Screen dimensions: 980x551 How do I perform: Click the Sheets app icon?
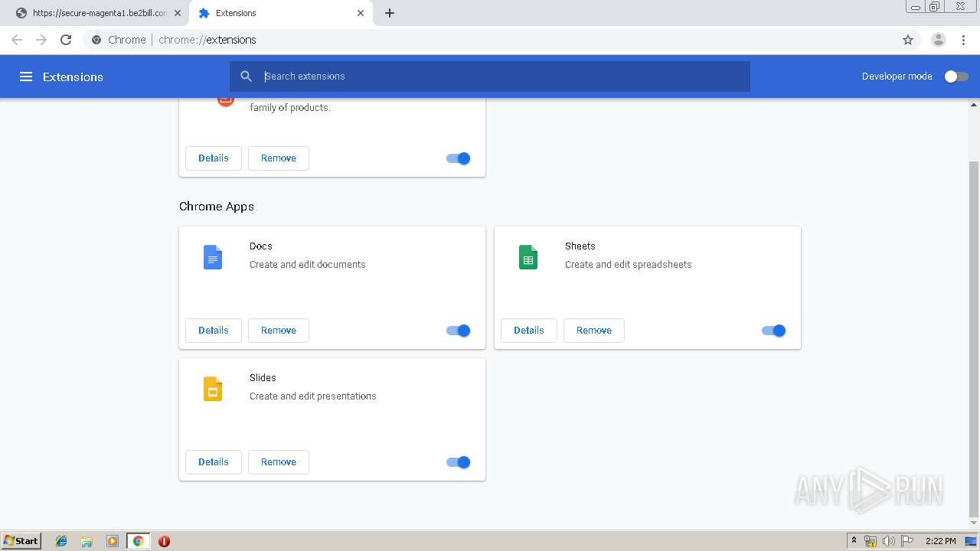pos(528,257)
